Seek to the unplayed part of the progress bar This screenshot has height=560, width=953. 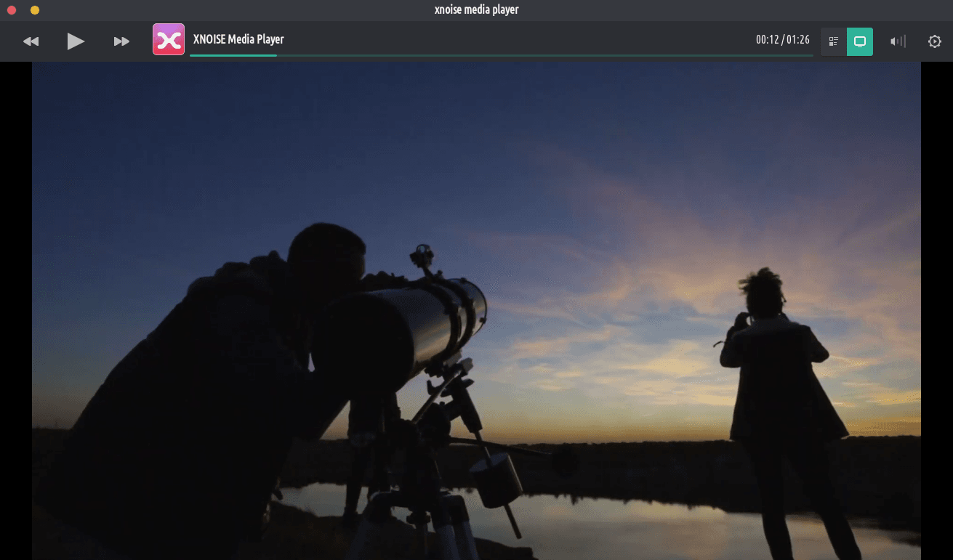(545, 55)
